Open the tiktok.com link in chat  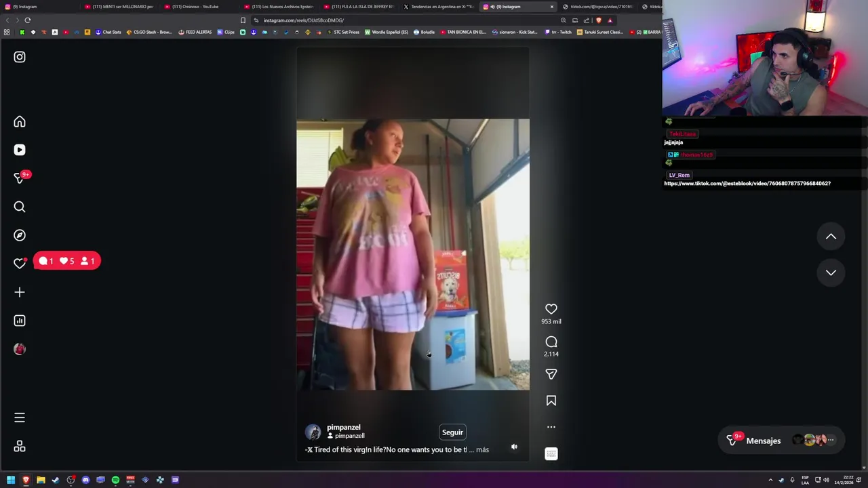747,183
